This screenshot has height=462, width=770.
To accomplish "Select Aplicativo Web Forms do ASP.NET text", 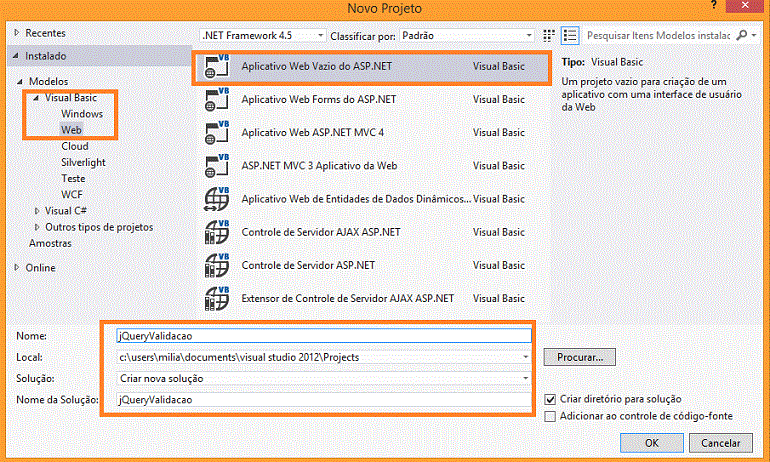I will [x=319, y=100].
